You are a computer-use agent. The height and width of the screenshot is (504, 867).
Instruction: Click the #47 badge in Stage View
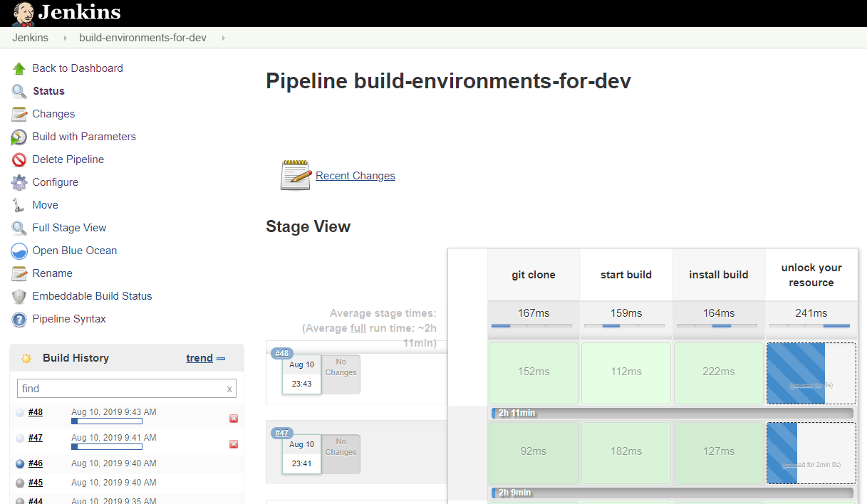[x=282, y=433]
